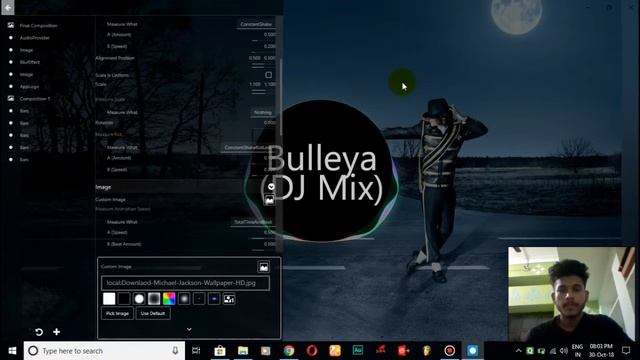The image size is (640, 360).
Task: Click the image picker icon beside Custom Image property
Action: click(x=269, y=200)
